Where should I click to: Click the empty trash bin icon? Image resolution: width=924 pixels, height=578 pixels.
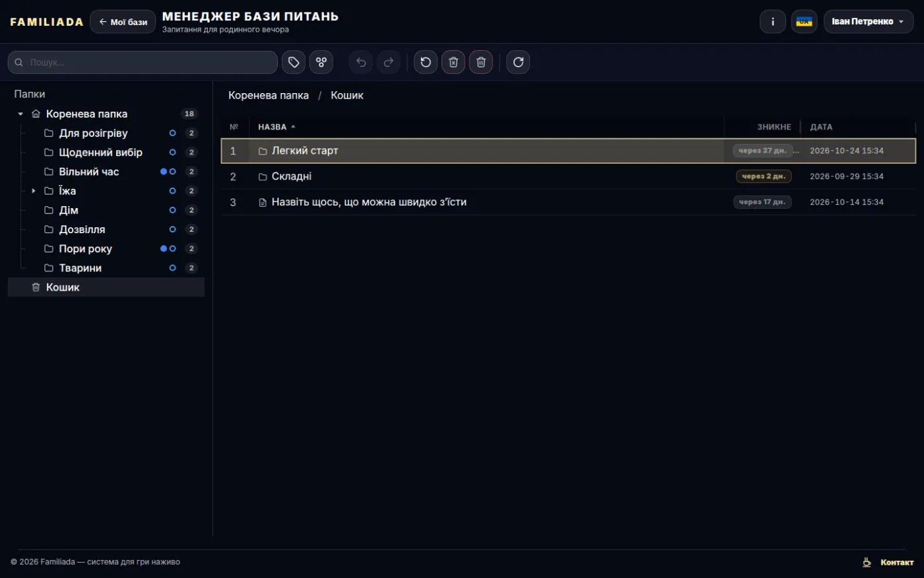coord(481,62)
